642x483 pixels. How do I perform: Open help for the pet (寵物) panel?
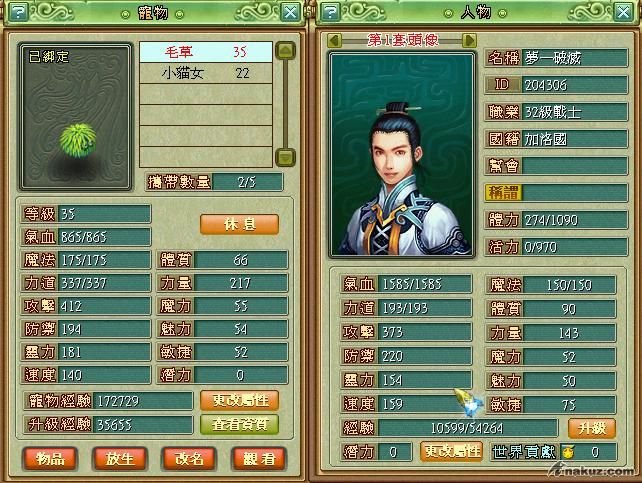click(18, 12)
